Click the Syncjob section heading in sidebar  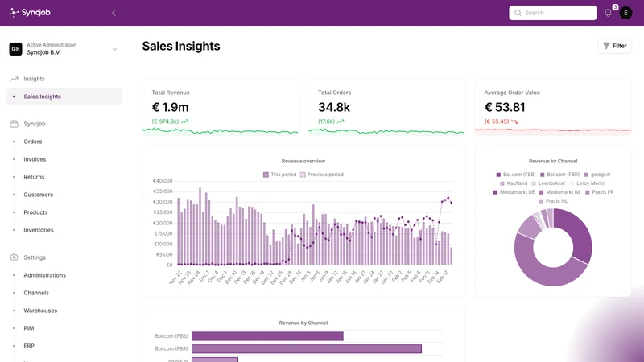[35, 124]
